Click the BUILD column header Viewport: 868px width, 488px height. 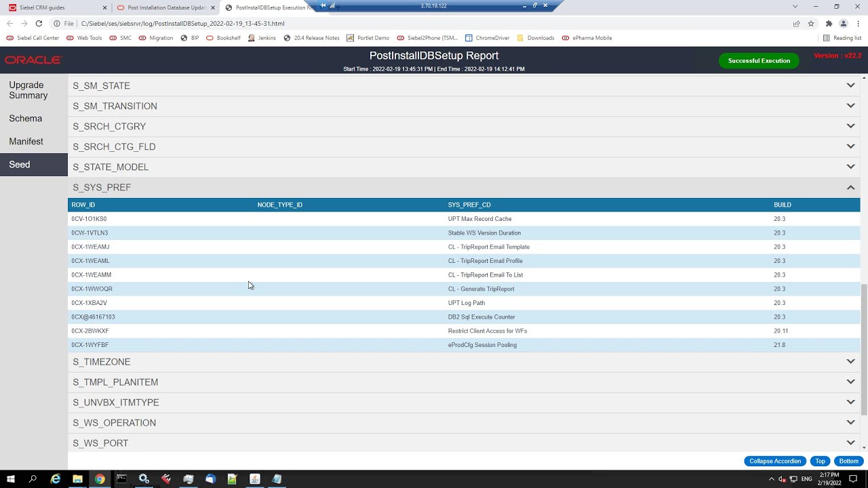pyautogui.click(x=782, y=205)
